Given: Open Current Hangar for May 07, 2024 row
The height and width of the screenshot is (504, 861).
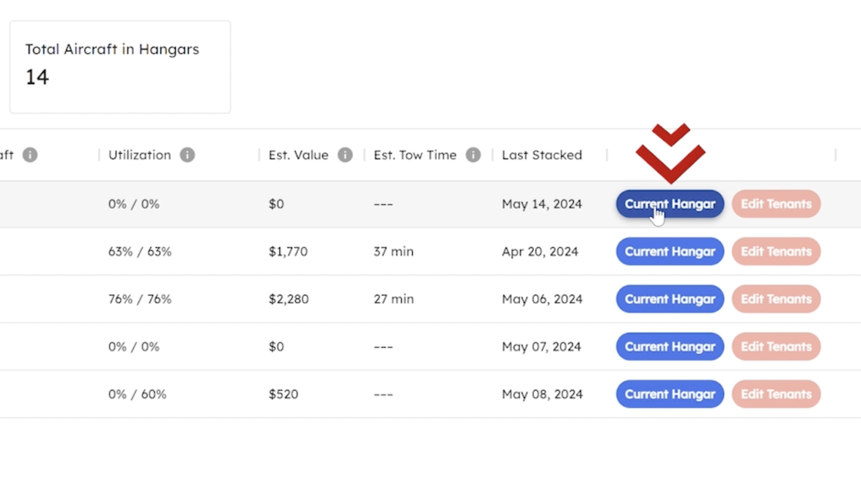Looking at the screenshot, I should [x=669, y=347].
